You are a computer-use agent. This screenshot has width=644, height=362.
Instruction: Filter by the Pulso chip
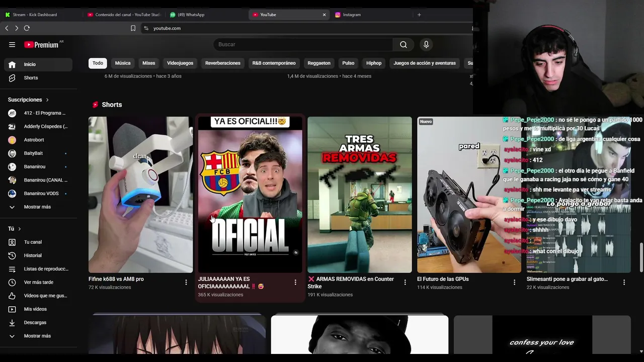tap(348, 63)
